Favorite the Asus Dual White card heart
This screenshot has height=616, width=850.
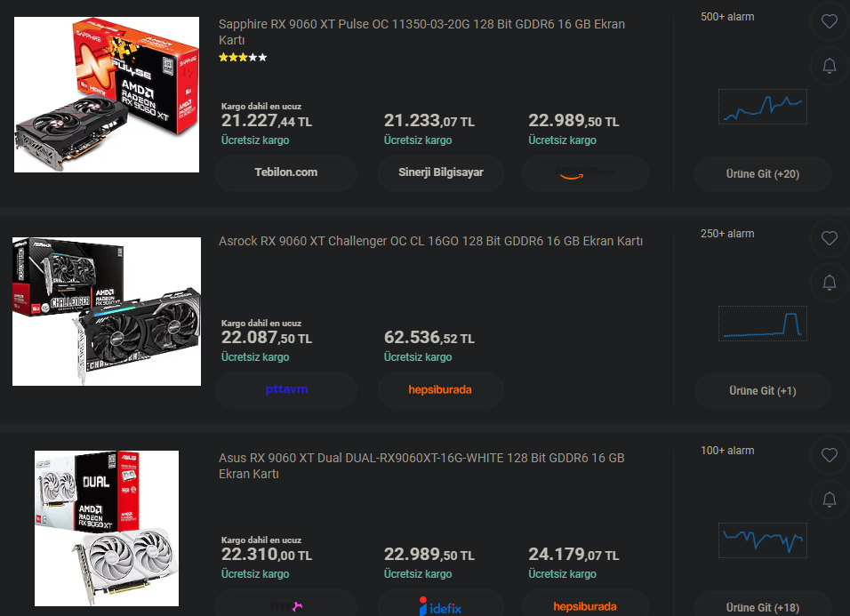point(829,455)
